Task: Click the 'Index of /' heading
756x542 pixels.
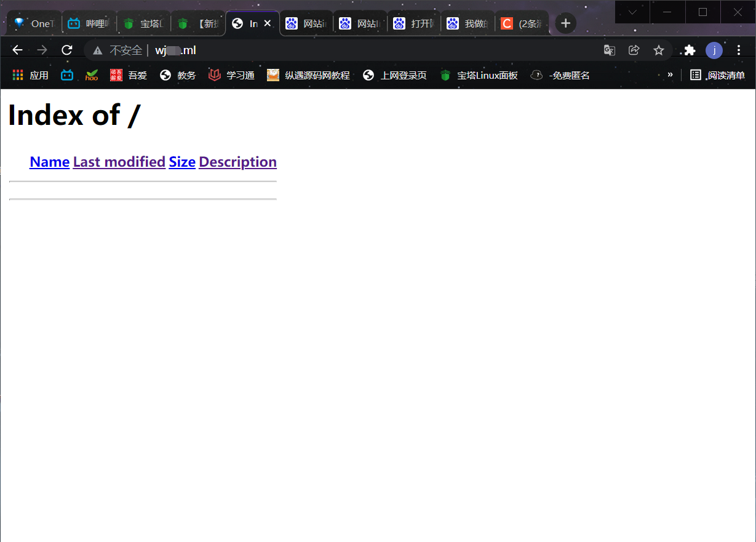Action: point(74,115)
